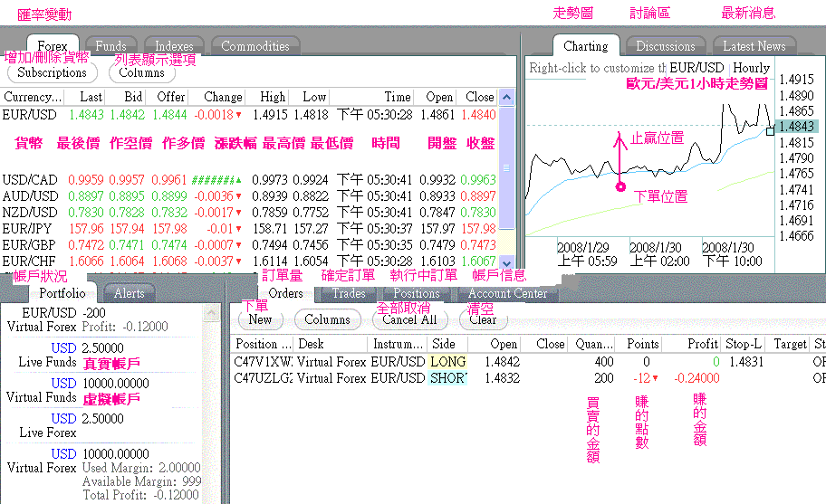Select the Commodities tab

click(x=255, y=46)
